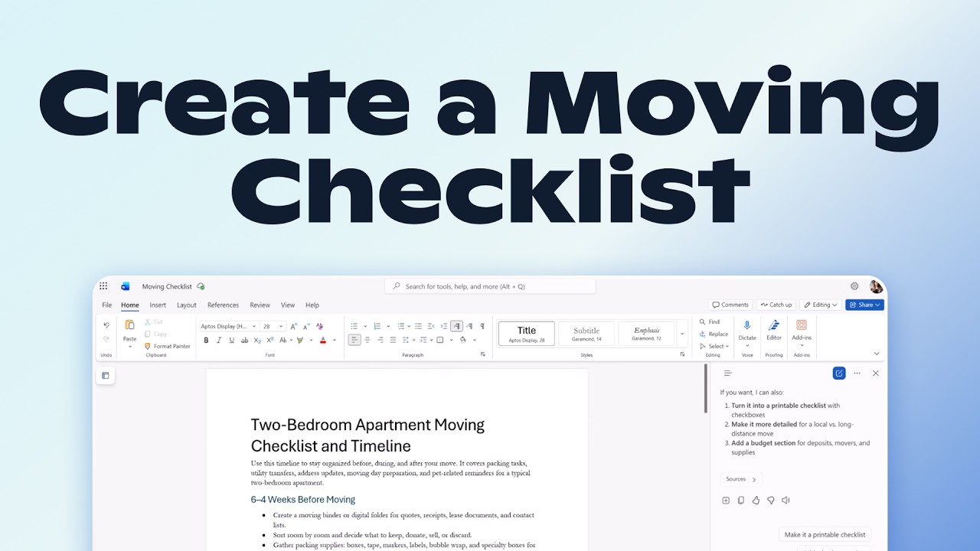Toggle Strikethrough formatting
Image resolution: width=980 pixels, height=551 pixels.
tap(244, 341)
